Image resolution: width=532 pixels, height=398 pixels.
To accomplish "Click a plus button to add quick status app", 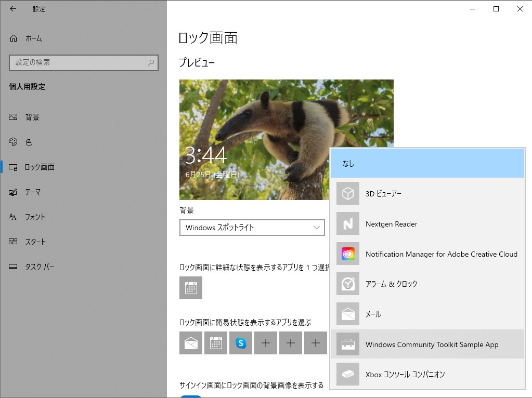I will tap(266, 343).
